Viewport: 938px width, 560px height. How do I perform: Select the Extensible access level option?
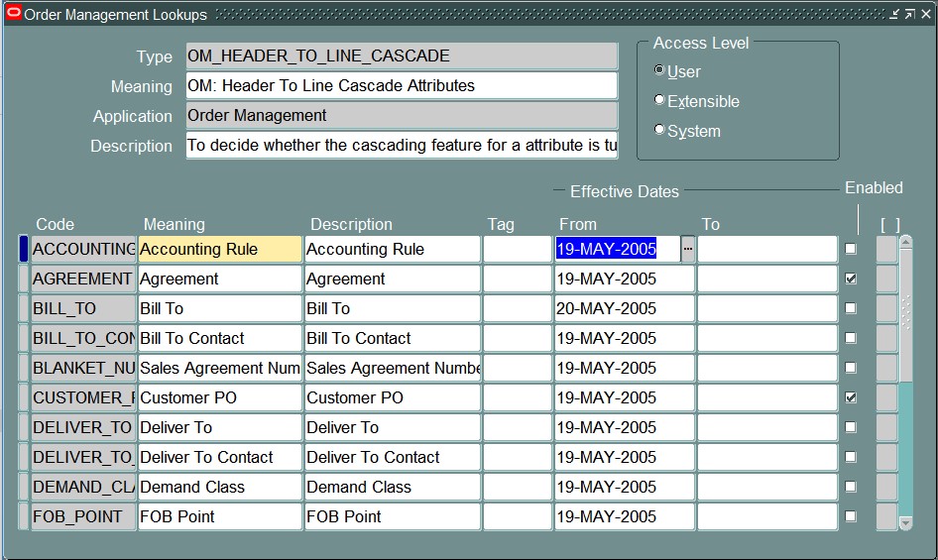pyautogui.click(x=659, y=100)
